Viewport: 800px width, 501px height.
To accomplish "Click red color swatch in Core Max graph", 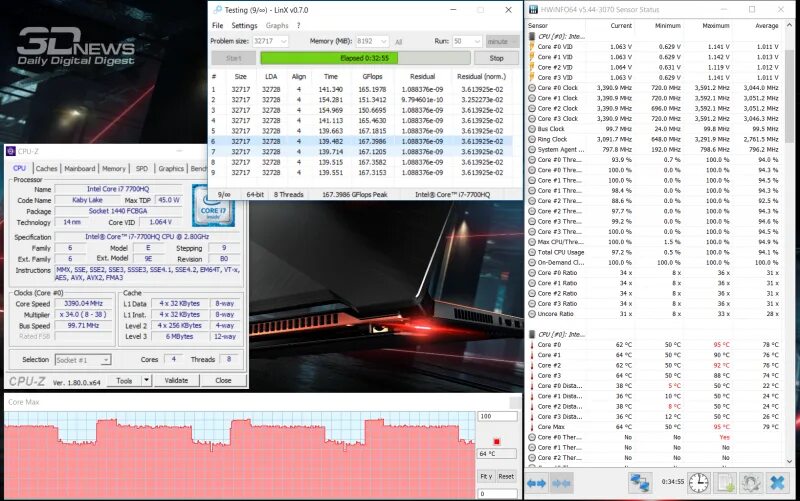I will [496, 441].
